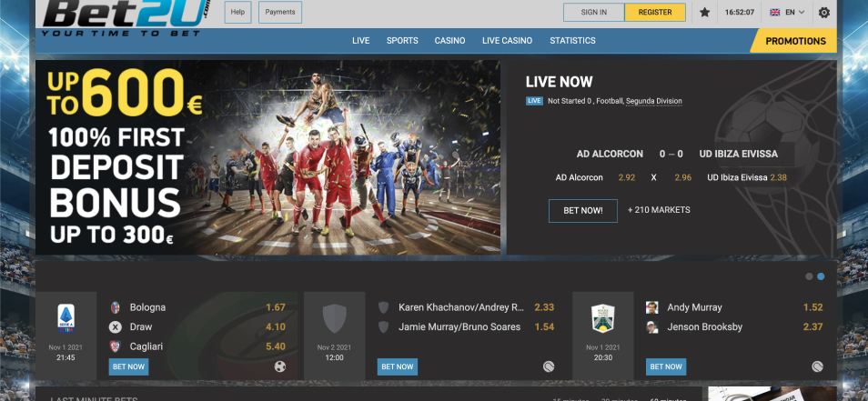Click tennis ball icon in Andy Murray card
Viewport: 868px width, 401px height.
pos(817,366)
